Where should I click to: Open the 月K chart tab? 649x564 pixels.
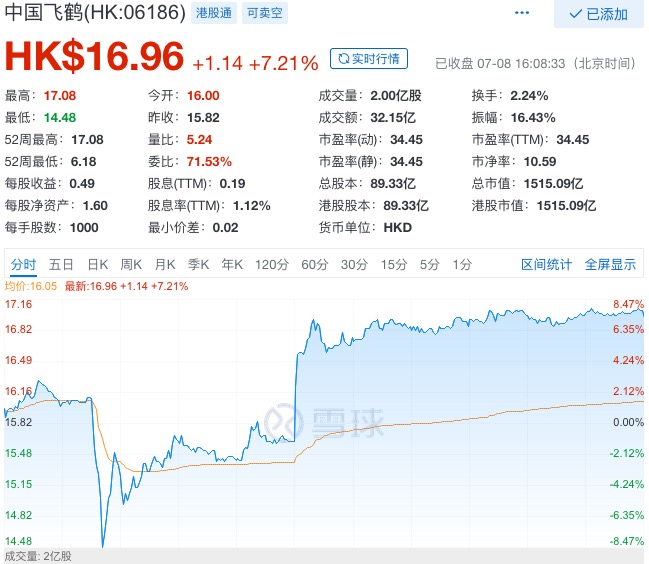click(x=165, y=264)
